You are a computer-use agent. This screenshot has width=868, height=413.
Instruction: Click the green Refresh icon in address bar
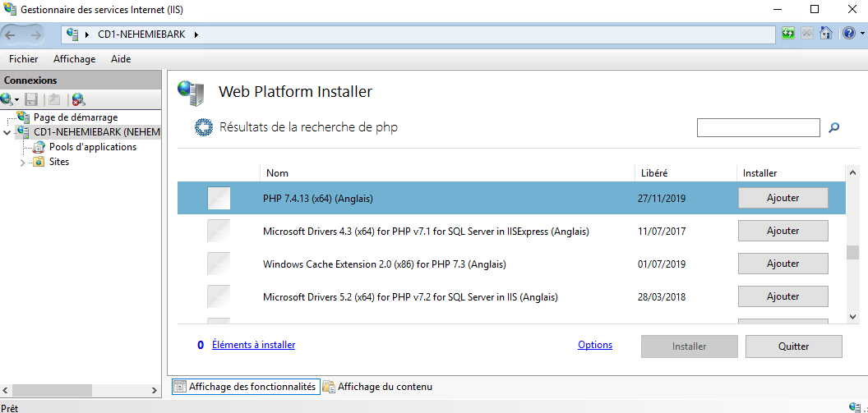pos(787,34)
